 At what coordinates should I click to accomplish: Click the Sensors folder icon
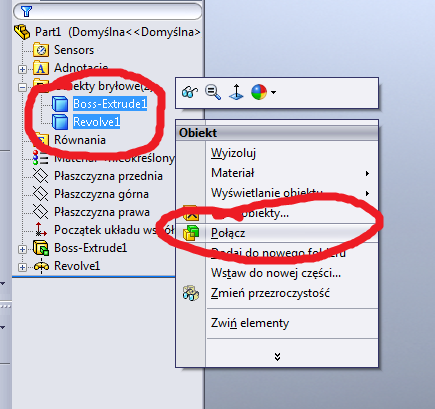(41, 50)
